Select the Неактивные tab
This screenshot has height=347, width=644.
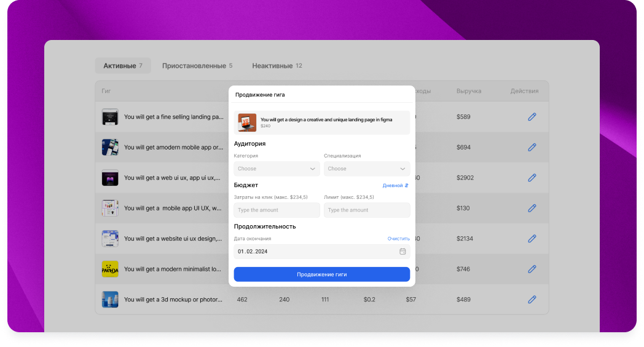[x=277, y=66]
